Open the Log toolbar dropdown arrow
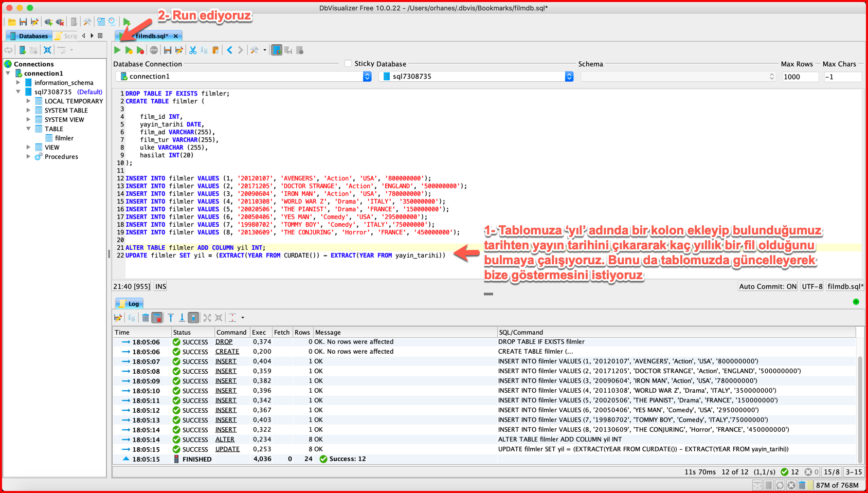This screenshot has height=493, width=868. point(243,318)
